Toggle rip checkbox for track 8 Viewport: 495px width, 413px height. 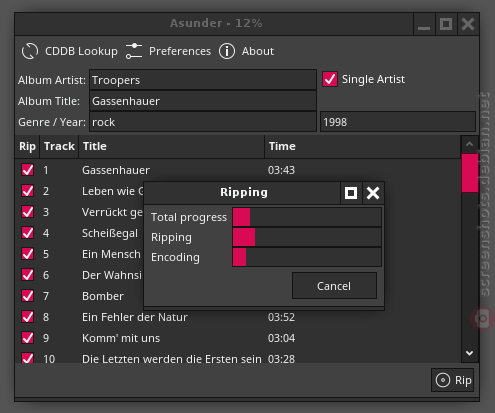click(27, 317)
